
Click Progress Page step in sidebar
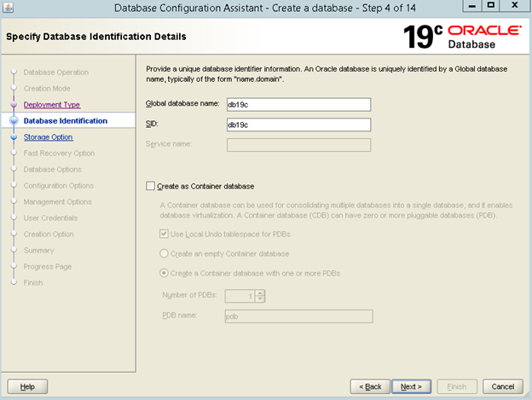click(x=48, y=267)
